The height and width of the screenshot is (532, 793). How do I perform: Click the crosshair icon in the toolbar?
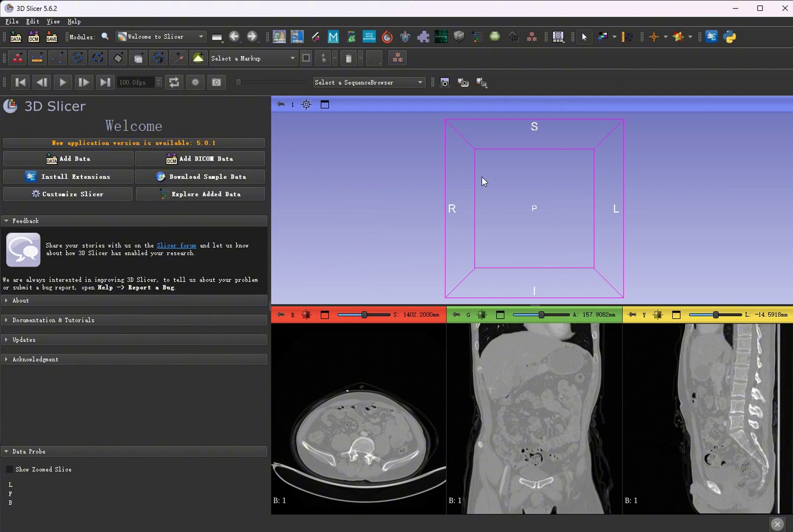click(654, 36)
